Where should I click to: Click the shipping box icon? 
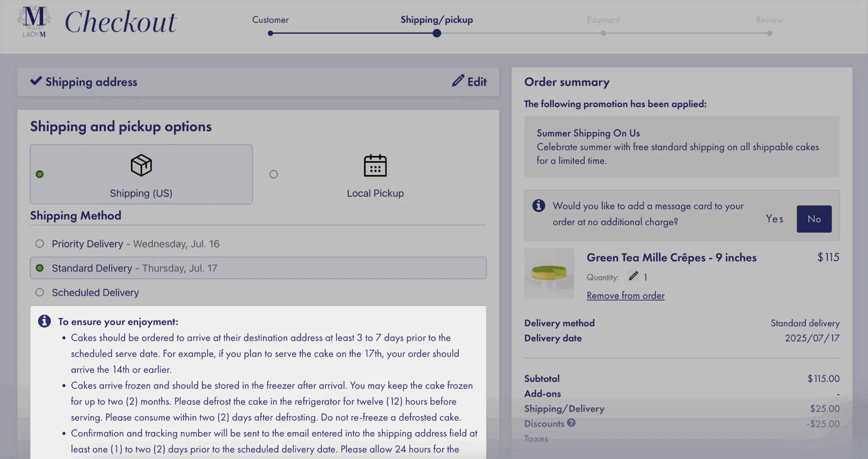(141, 165)
